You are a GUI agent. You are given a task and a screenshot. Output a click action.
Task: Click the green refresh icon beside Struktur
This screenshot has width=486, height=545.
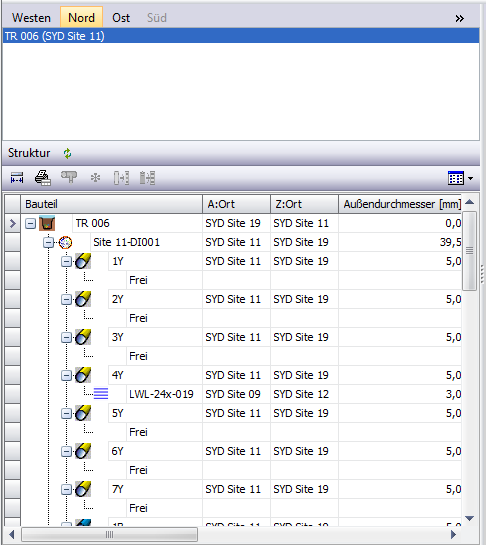click(x=67, y=153)
